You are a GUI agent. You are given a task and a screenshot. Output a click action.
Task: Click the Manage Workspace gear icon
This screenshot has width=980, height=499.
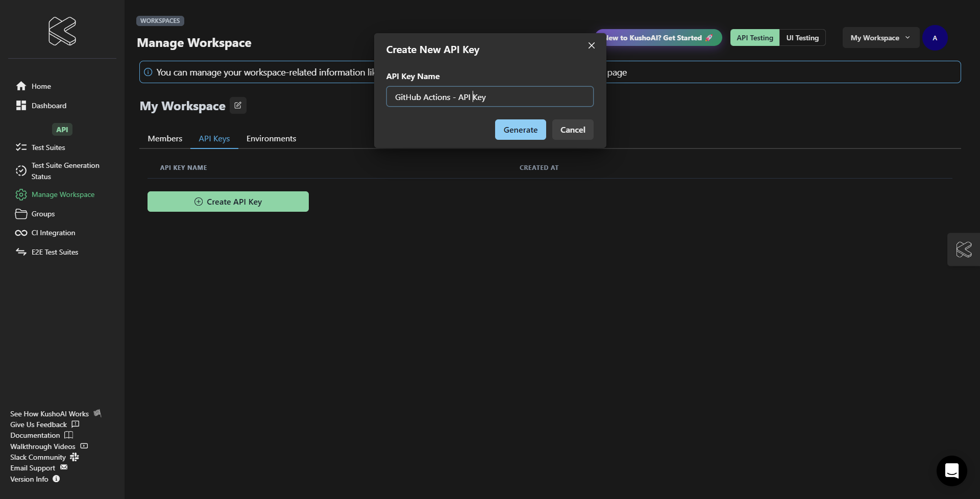click(x=21, y=194)
